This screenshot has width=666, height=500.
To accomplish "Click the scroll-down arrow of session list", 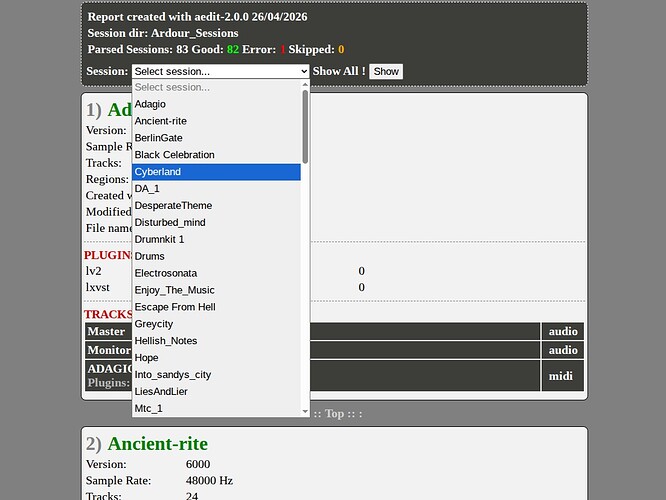I will pyautogui.click(x=305, y=411).
